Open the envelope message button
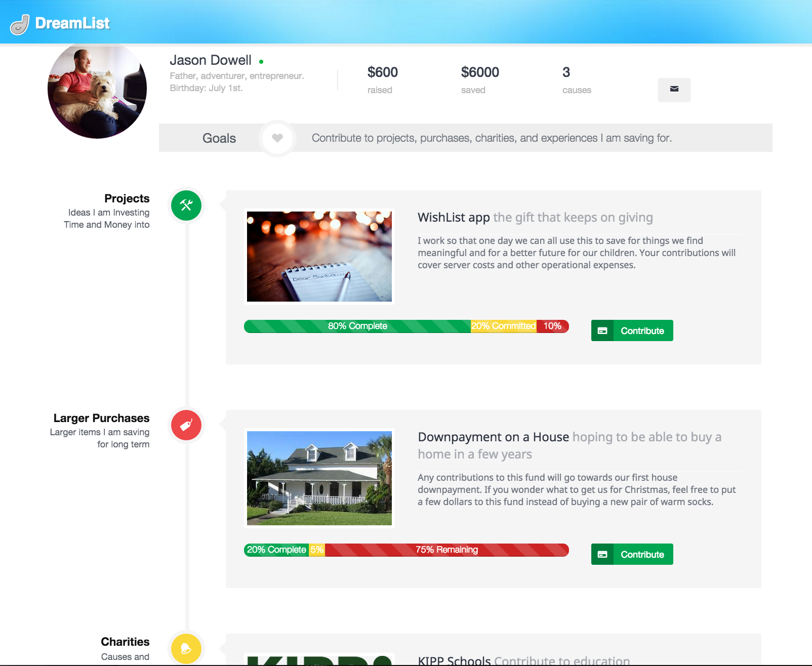The height and width of the screenshot is (666, 812). tap(674, 89)
